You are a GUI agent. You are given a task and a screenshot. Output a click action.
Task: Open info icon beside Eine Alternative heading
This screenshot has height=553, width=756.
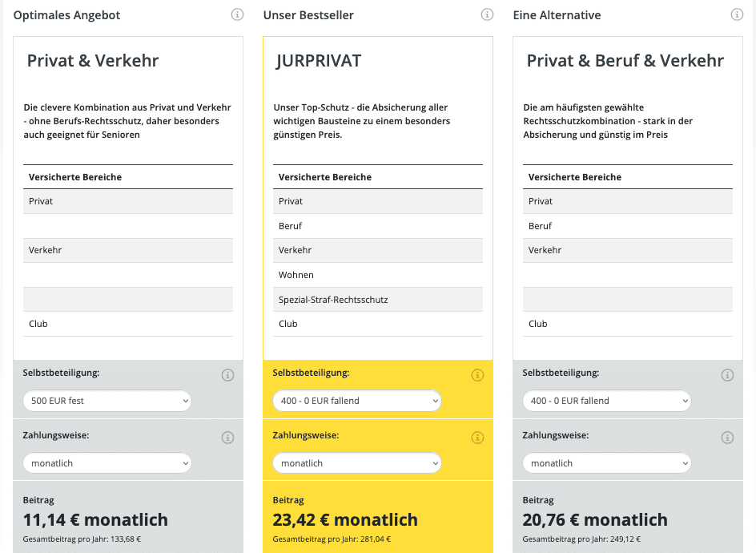pos(737,14)
